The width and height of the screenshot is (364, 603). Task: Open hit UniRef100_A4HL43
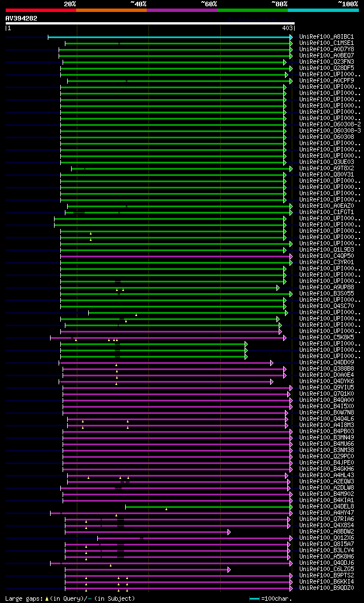pyautogui.click(x=327, y=475)
